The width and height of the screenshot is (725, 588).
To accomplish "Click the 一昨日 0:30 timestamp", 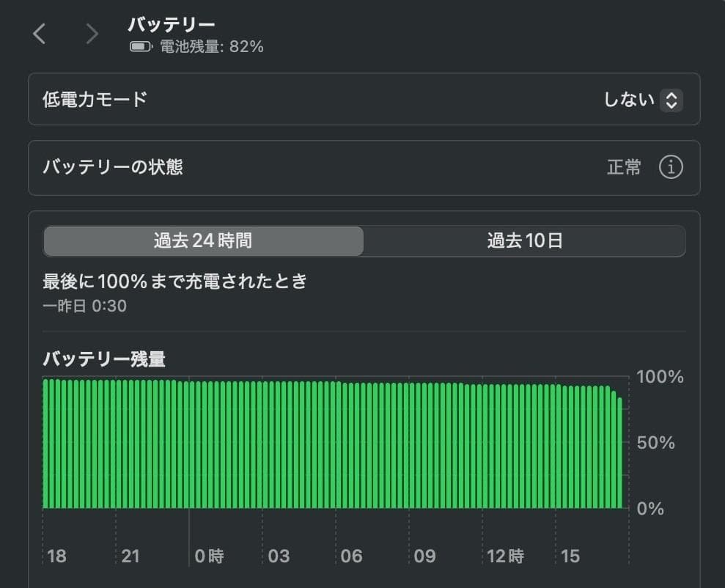I will 86,306.
